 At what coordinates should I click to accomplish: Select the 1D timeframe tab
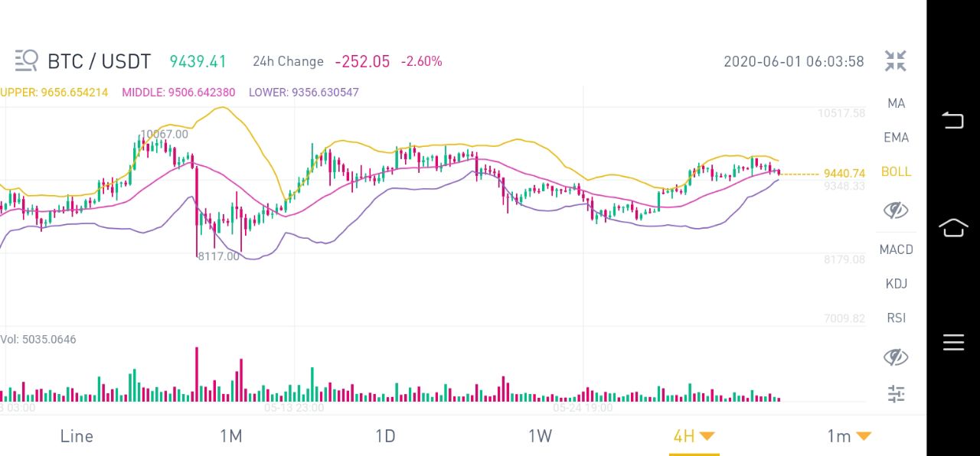pos(385,436)
